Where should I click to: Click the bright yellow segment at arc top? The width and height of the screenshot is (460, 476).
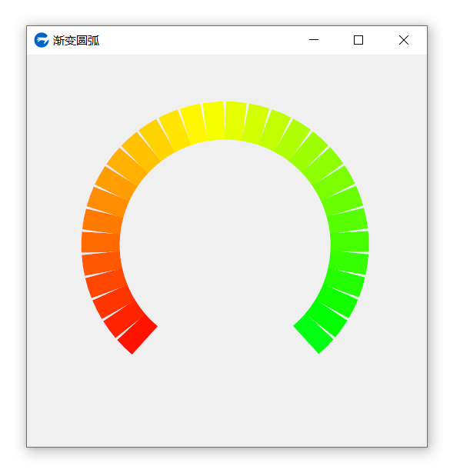[214, 121]
